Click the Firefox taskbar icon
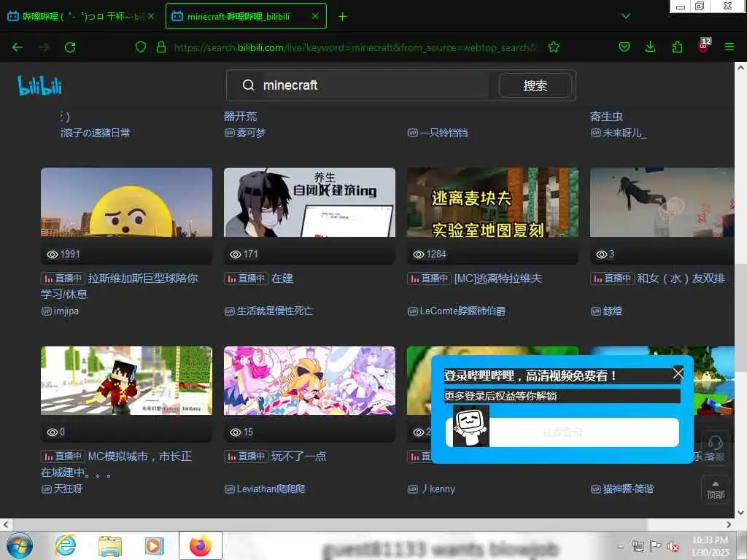This screenshot has height=560, width=747. click(x=201, y=545)
